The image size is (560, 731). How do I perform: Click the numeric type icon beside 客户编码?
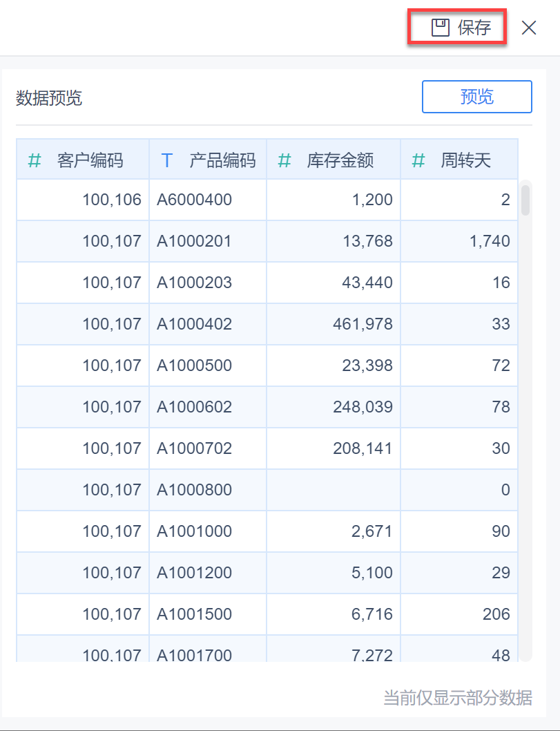point(35,160)
